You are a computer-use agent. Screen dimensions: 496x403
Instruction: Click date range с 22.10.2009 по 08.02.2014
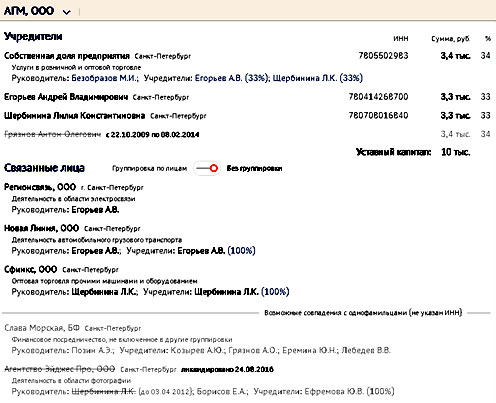tap(152, 135)
